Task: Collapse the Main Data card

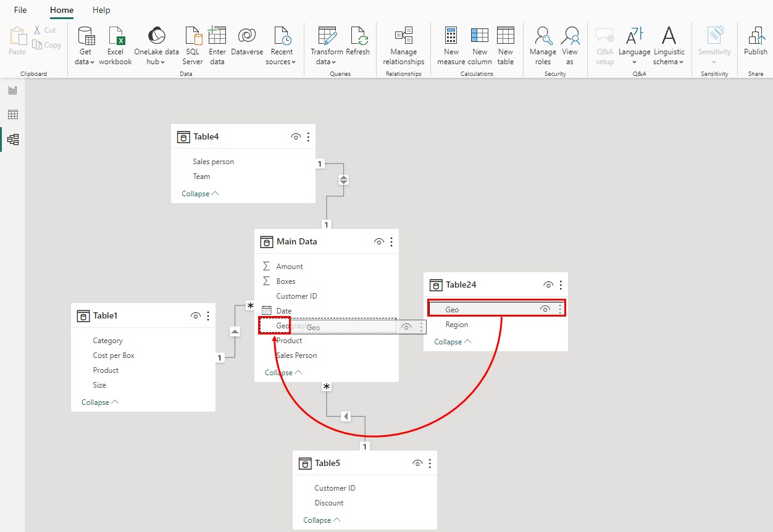Action: click(283, 373)
